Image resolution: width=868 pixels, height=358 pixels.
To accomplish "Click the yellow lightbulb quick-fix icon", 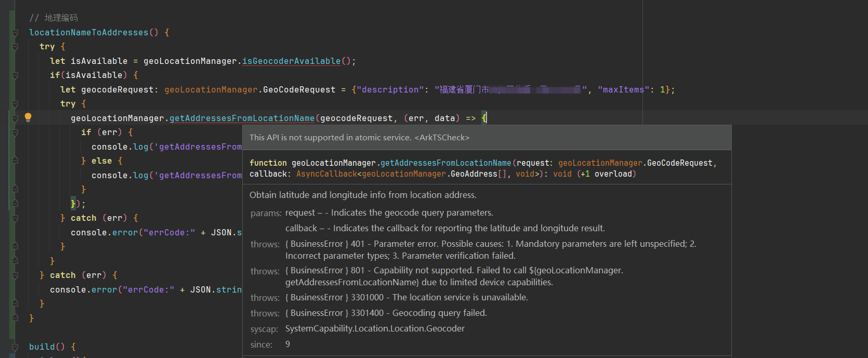I will point(28,117).
